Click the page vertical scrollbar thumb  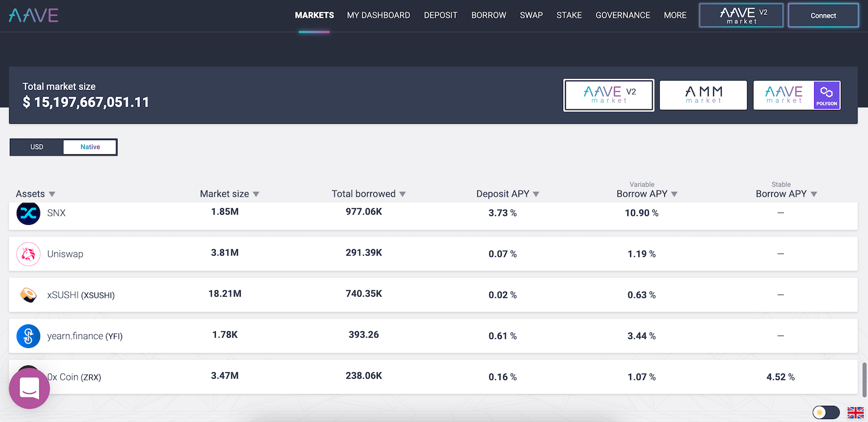(865, 379)
